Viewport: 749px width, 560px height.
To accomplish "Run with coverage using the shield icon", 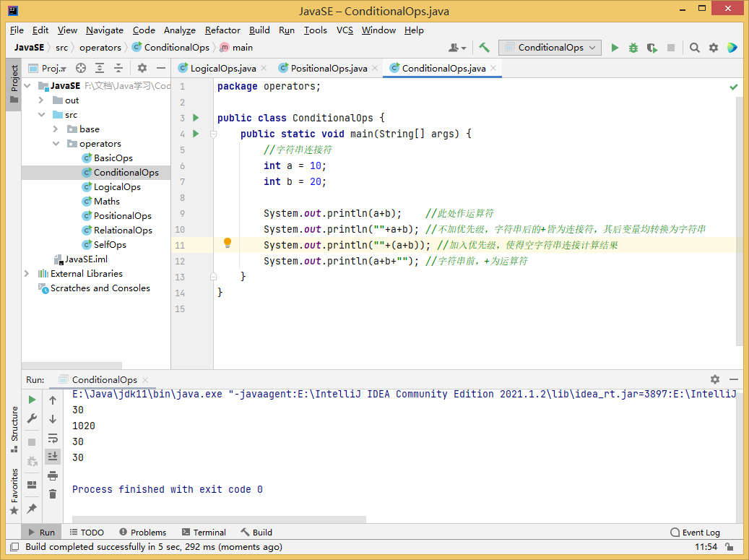I will (x=652, y=48).
